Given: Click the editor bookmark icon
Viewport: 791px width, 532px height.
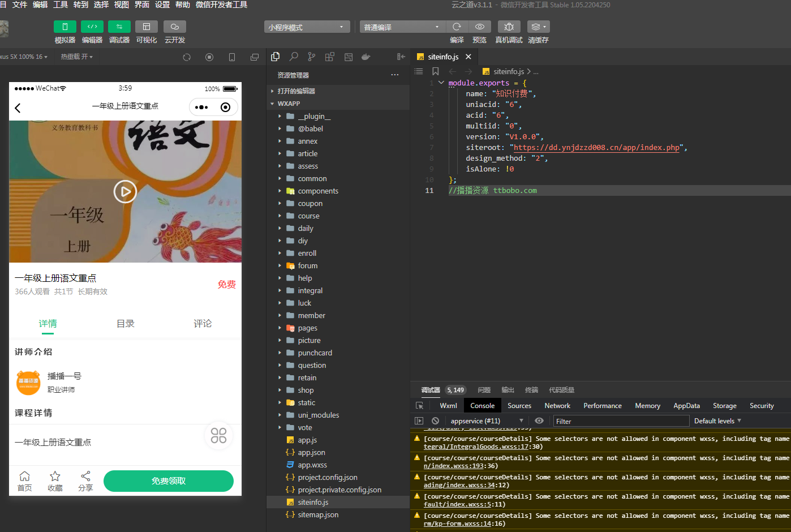Looking at the screenshot, I should point(436,71).
